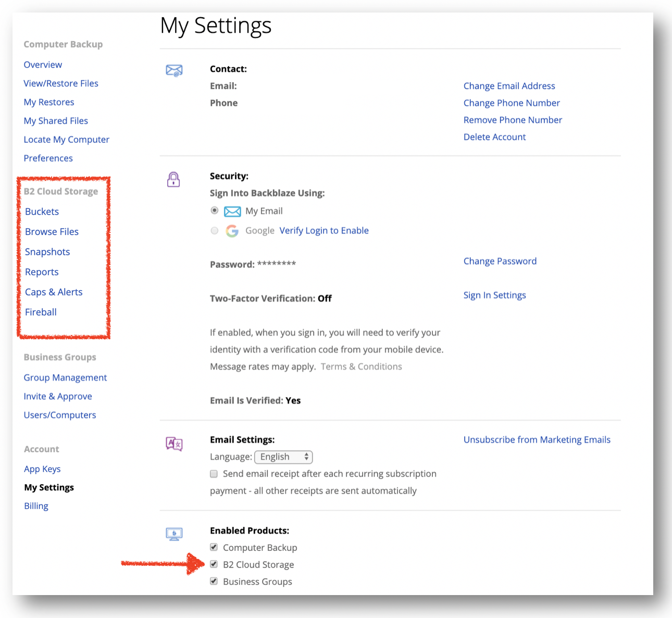Image resolution: width=672 pixels, height=618 pixels.
Task: Click Remove Phone Number link
Action: [513, 120]
